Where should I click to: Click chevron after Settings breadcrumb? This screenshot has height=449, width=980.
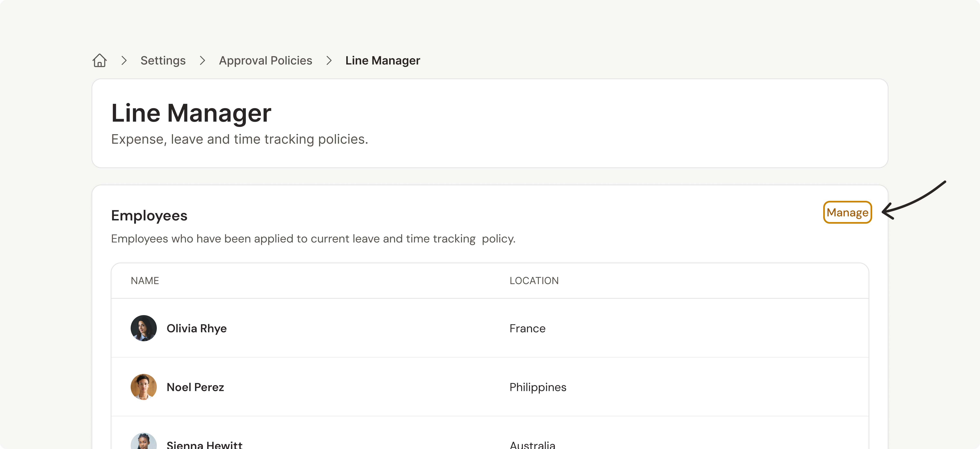tap(202, 60)
